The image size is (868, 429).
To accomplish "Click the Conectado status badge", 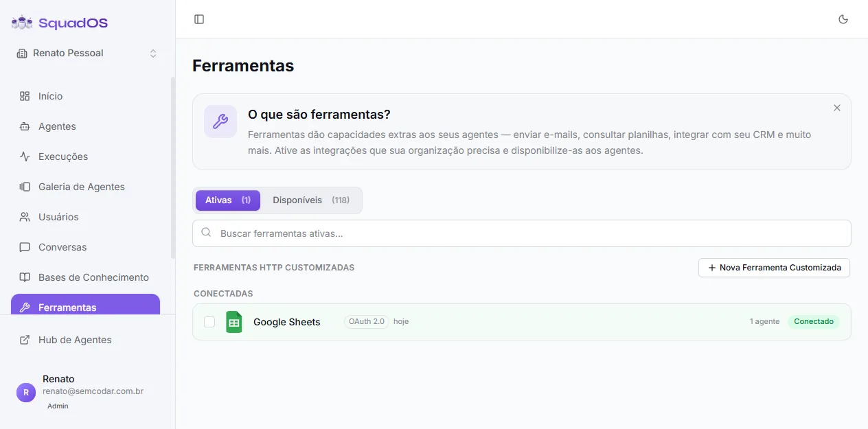I will pyautogui.click(x=814, y=321).
